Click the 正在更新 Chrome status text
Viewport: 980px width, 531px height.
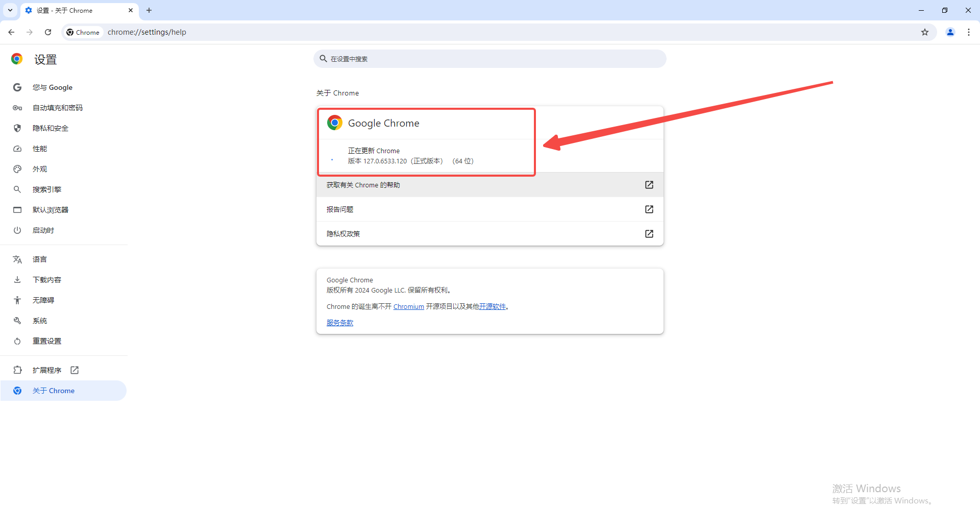point(374,151)
